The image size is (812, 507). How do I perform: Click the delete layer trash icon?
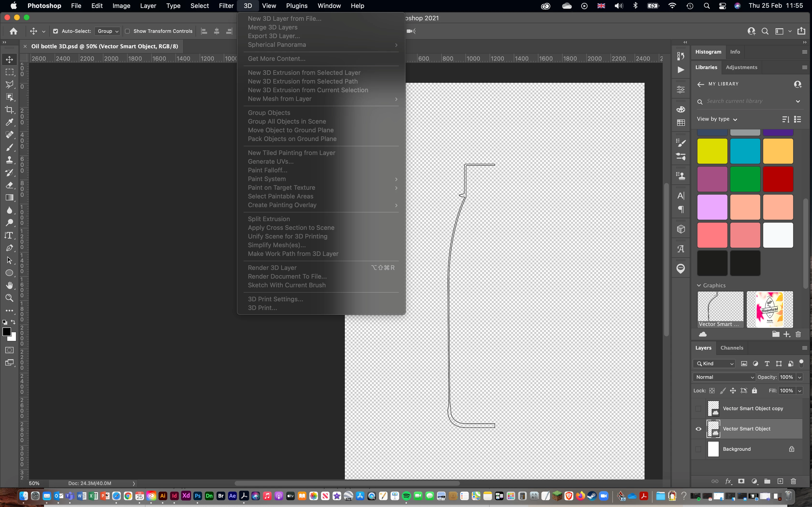(793, 481)
